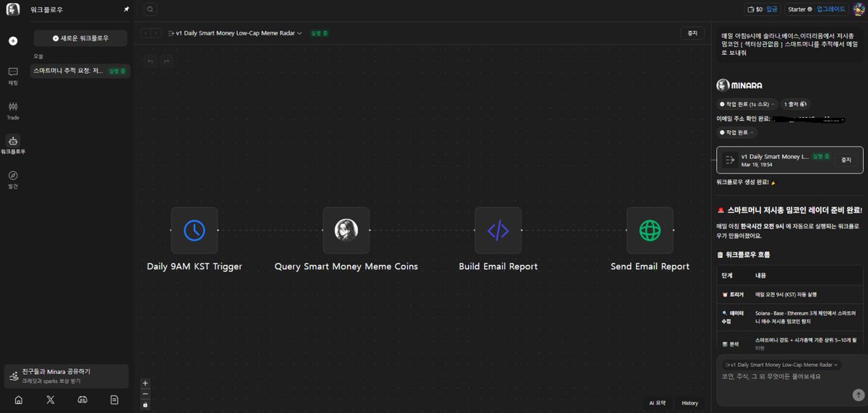The width and height of the screenshot is (868, 413).
Task: Open the 스마트머니 추적 요청 workflow item
Action: [x=80, y=71]
